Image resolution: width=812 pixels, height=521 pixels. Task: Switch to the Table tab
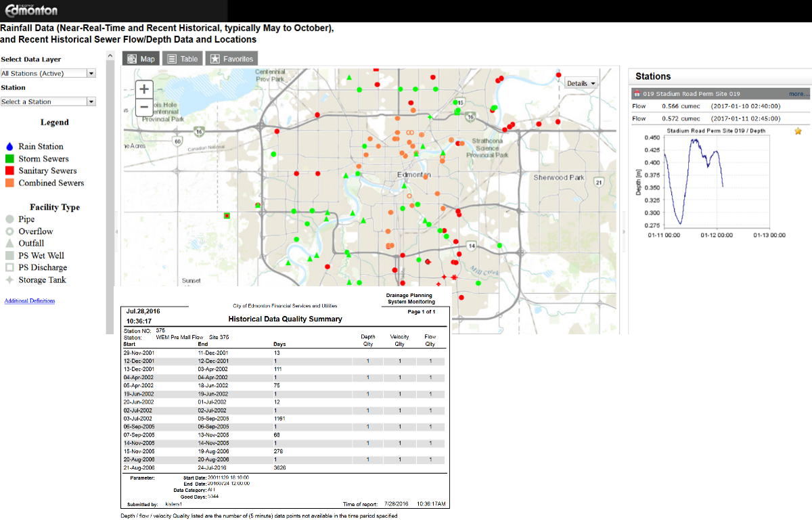[x=183, y=59]
